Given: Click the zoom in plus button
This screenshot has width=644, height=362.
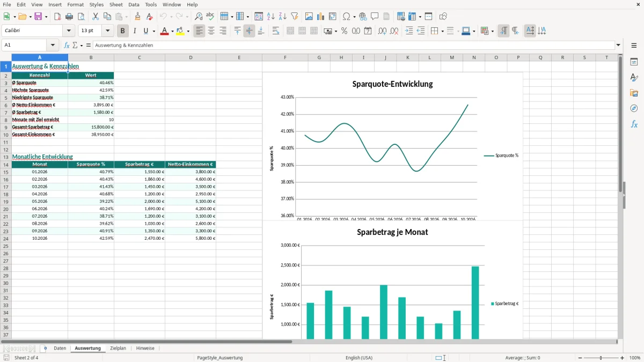Looking at the screenshot, I should [623, 358].
